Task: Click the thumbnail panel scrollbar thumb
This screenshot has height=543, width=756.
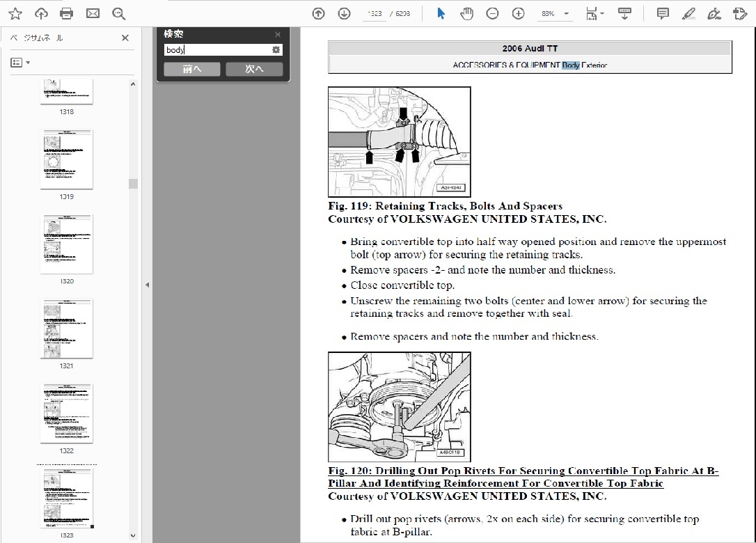Action: click(x=133, y=184)
